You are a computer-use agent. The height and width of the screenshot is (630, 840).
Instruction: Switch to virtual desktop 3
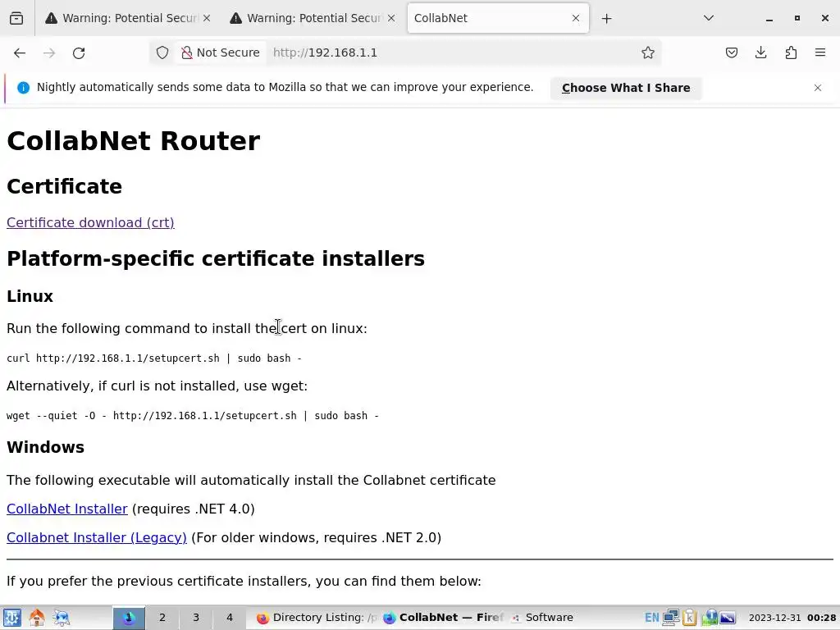[196, 618]
